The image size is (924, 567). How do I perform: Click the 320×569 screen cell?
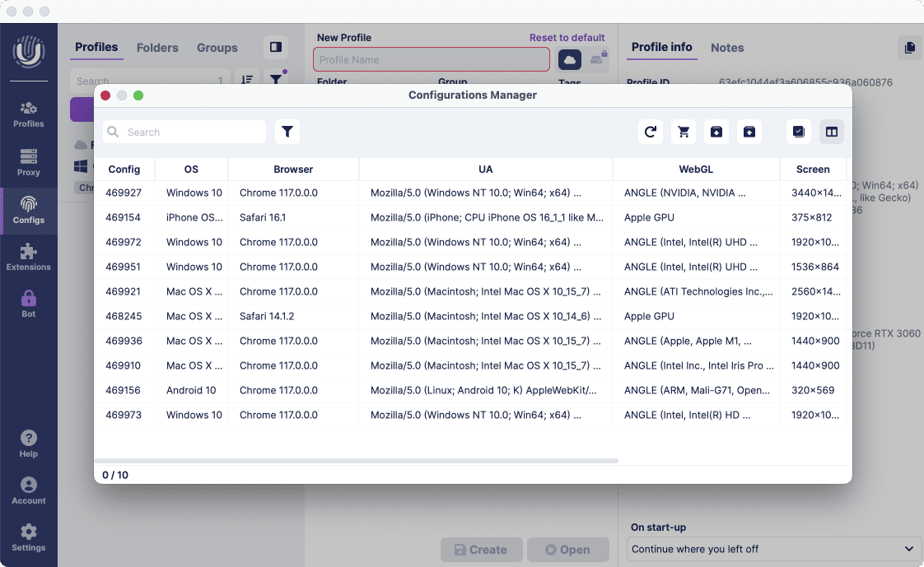(x=813, y=390)
